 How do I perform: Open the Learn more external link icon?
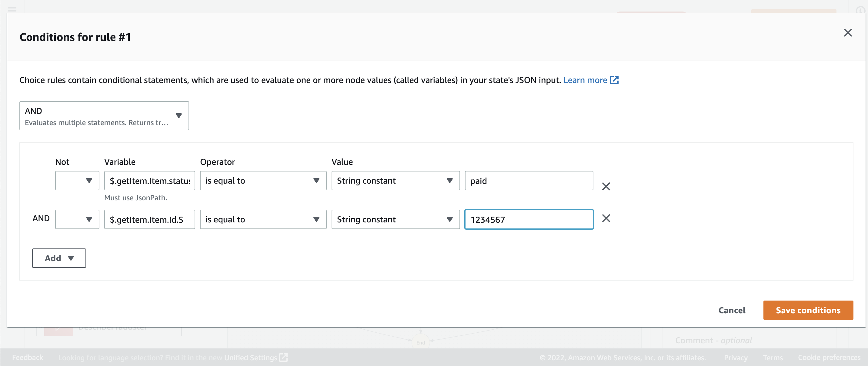pyautogui.click(x=614, y=80)
